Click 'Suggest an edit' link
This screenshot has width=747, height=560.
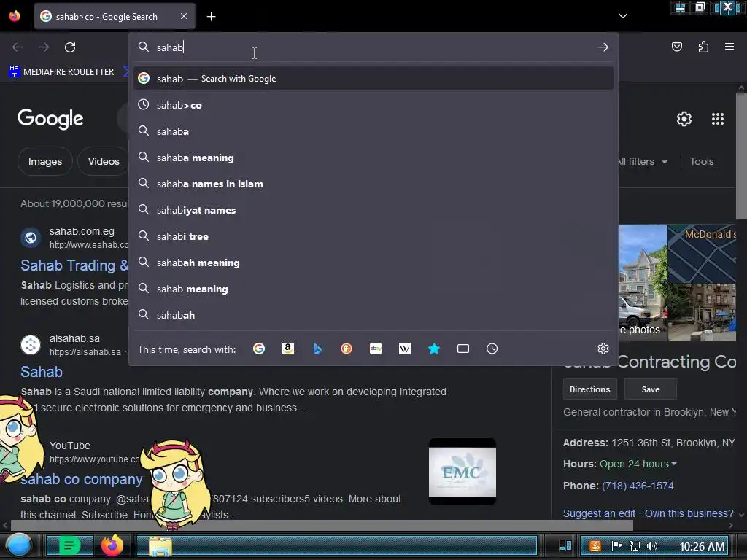point(599,514)
